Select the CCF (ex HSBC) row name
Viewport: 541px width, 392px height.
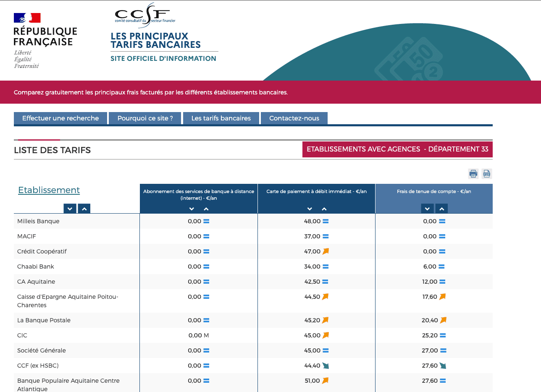(38, 366)
